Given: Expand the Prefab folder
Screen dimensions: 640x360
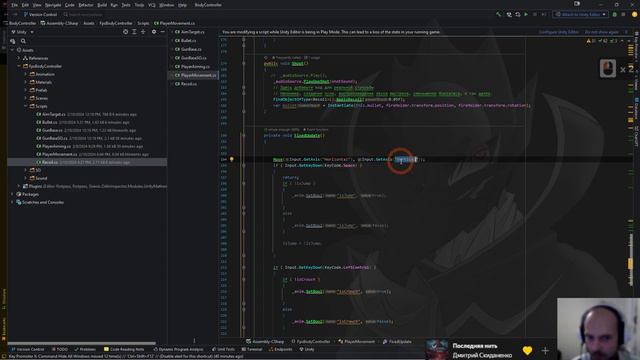Looking at the screenshot, I should point(25,90).
